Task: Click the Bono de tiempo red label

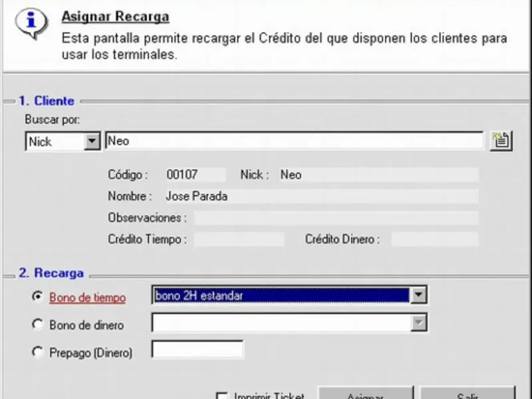Action: [x=88, y=297]
